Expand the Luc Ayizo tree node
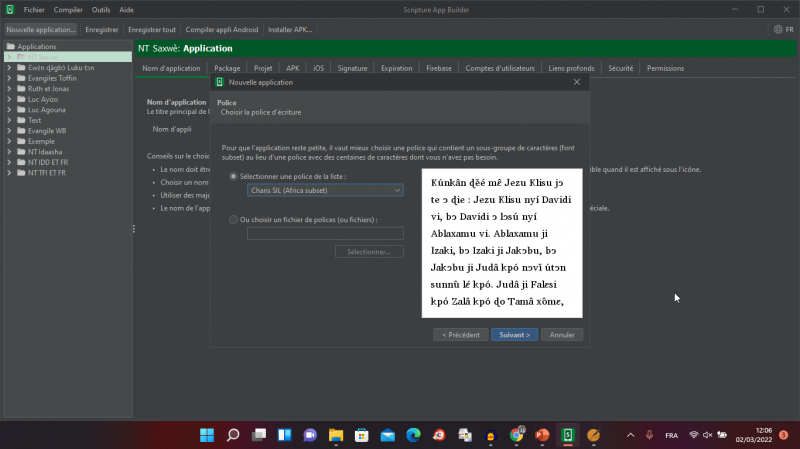The image size is (800, 449). tap(9, 99)
